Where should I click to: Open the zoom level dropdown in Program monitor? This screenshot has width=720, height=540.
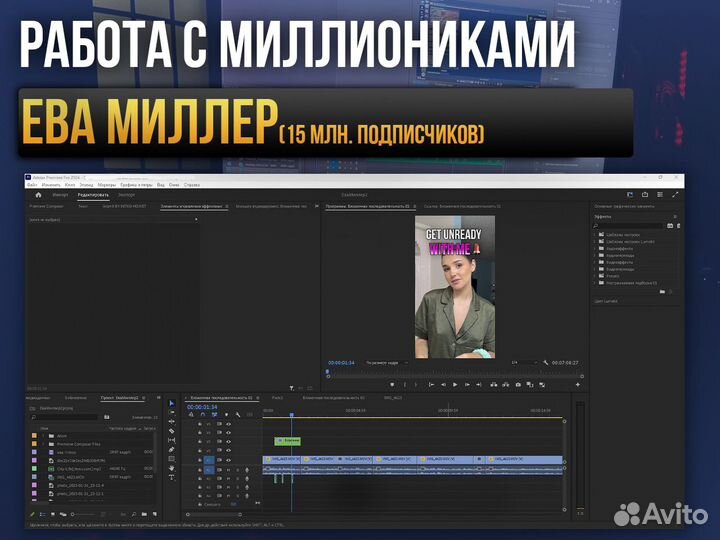(386, 363)
